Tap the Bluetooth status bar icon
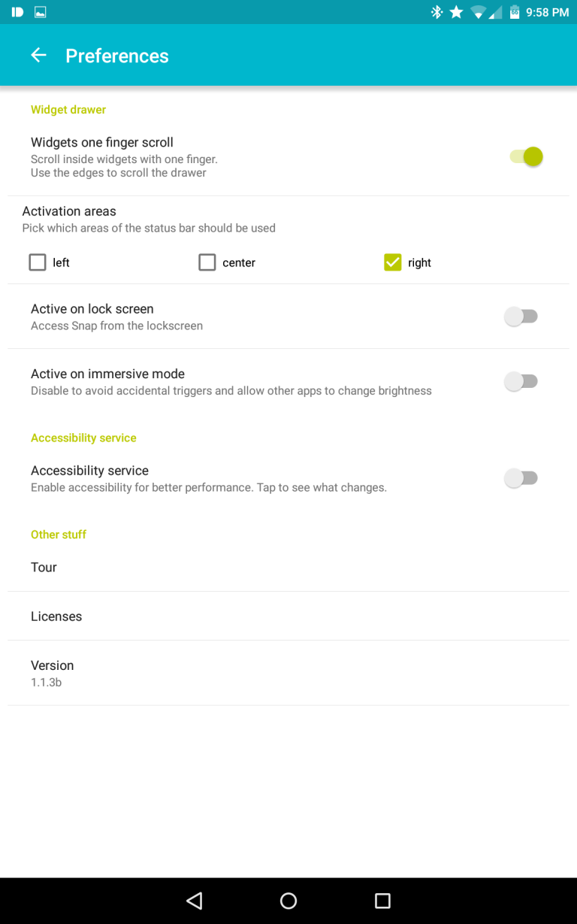This screenshot has height=924, width=577. pos(437,12)
